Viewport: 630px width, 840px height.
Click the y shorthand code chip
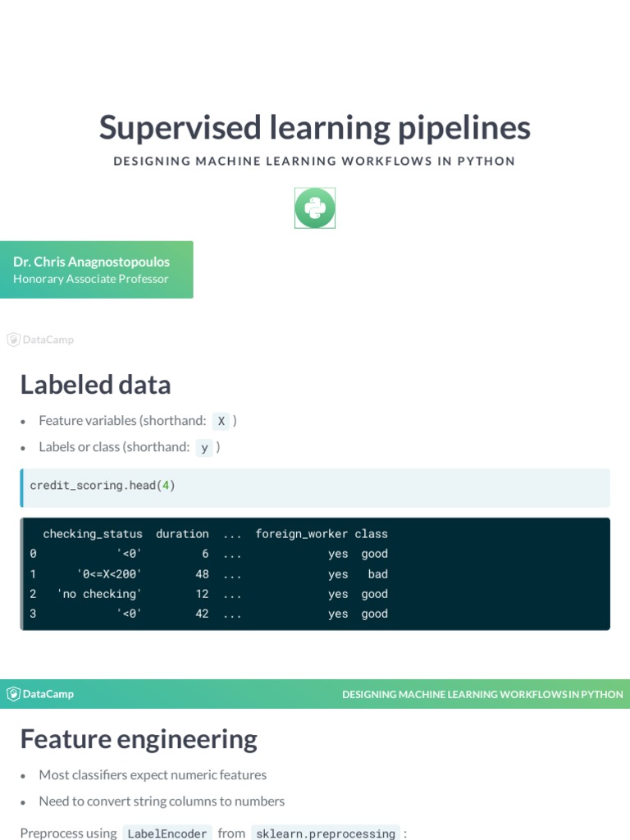[x=204, y=447]
